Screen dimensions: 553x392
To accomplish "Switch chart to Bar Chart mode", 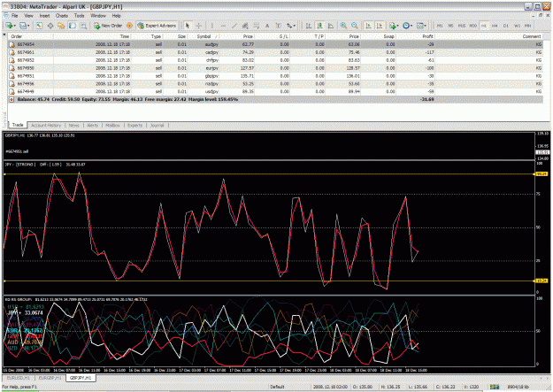I will pos(309,26).
